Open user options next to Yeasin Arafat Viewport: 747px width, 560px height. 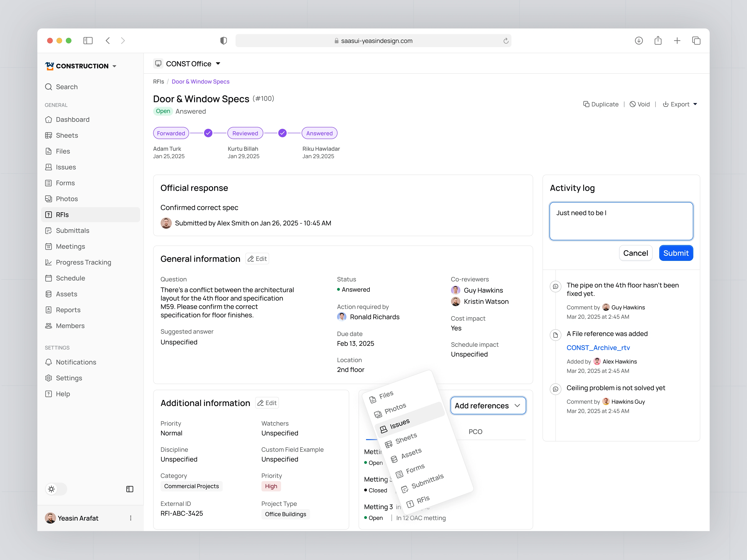(x=131, y=518)
